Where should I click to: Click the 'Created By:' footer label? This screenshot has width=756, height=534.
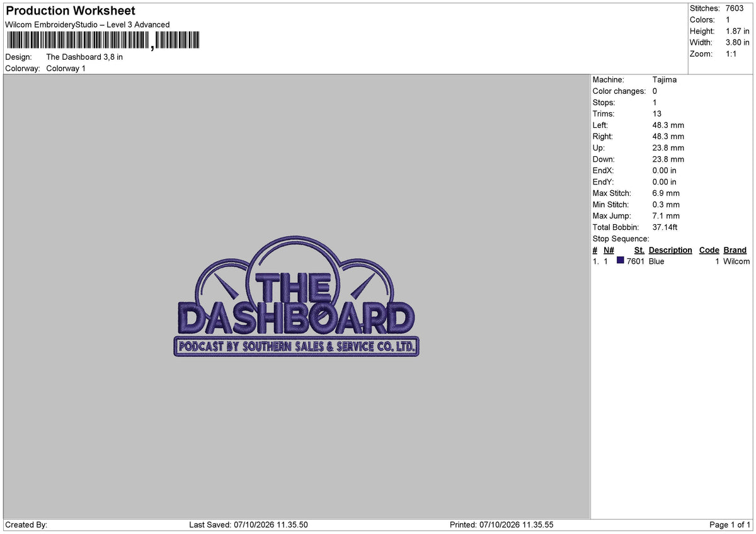pyautogui.click(x=26, y=525)
